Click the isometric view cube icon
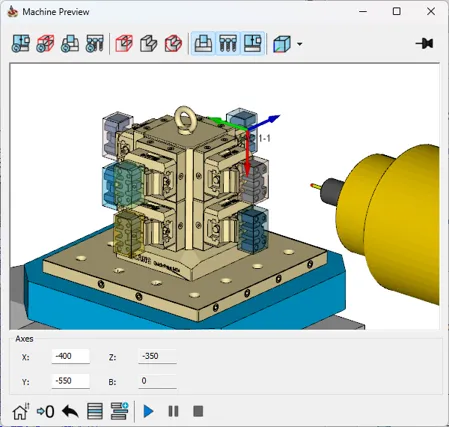This screenshot has height=427, width=449. [x=282, y=44]
